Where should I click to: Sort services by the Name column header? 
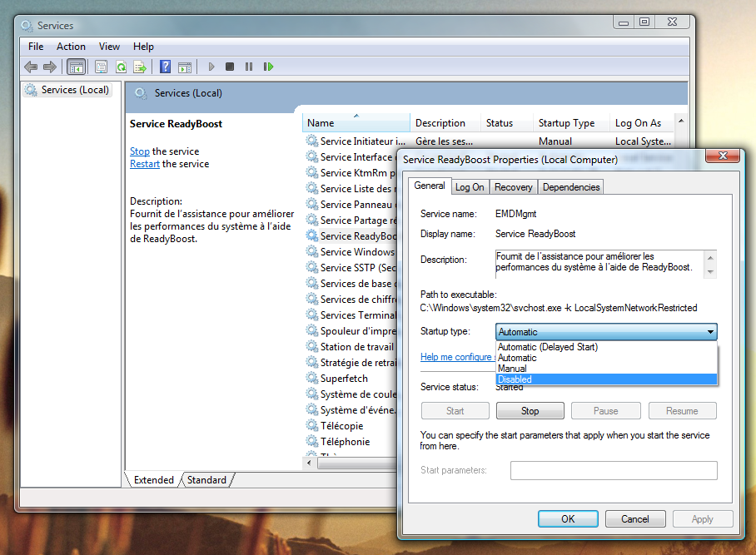click(356, 123)
